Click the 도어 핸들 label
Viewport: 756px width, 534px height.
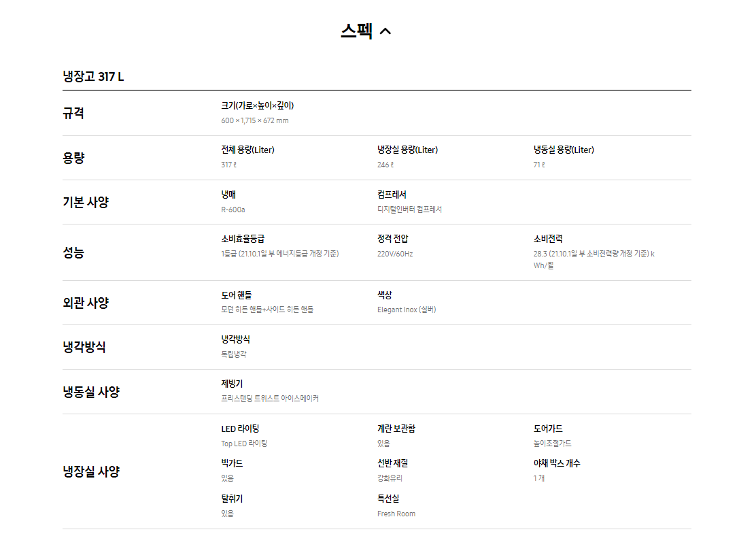click(x=237, y=295)
